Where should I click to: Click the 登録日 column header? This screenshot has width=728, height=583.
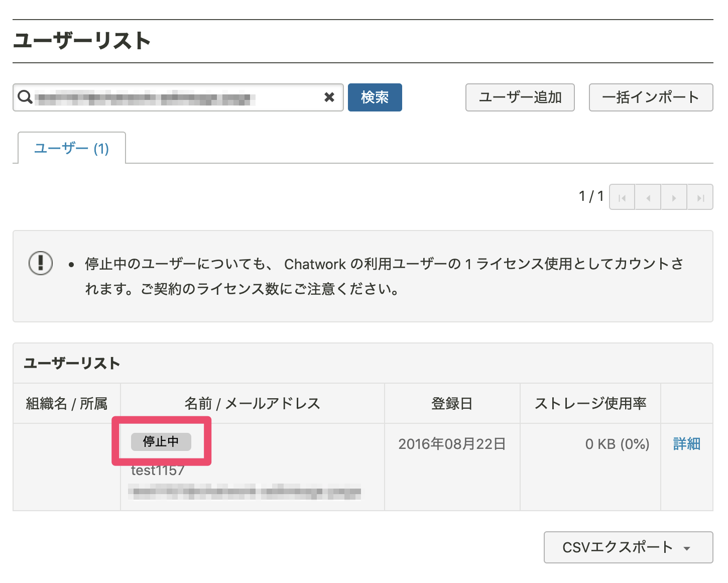(451, 403)
